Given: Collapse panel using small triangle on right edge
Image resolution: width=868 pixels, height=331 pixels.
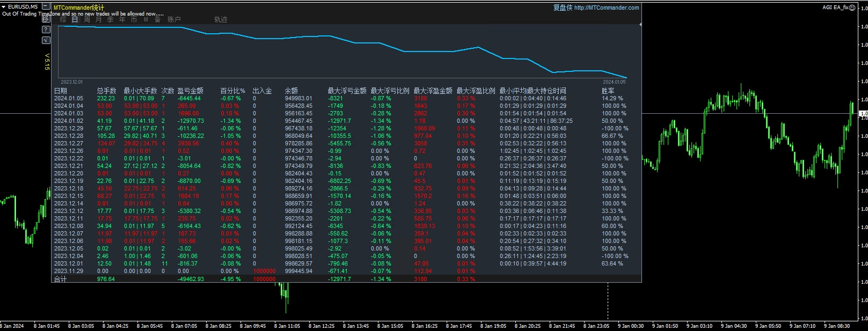Looking at the screenshot, I should click(640, 24).
